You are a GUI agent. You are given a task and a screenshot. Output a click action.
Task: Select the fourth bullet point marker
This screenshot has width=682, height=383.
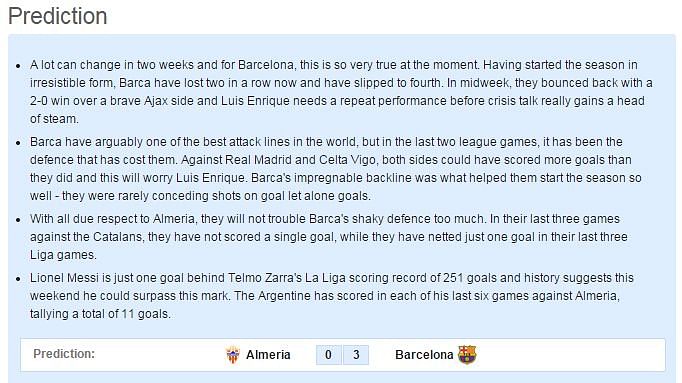tap(18, 279)
